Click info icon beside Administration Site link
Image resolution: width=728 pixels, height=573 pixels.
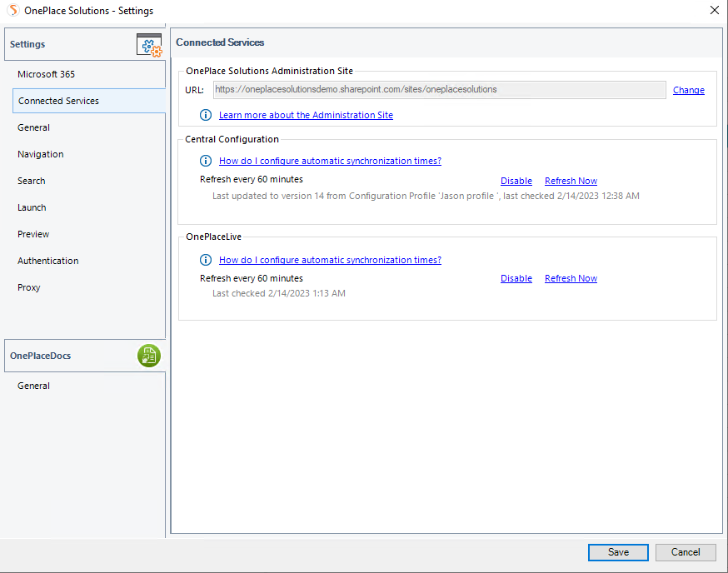pyautogui.click(x=206, y=115)
